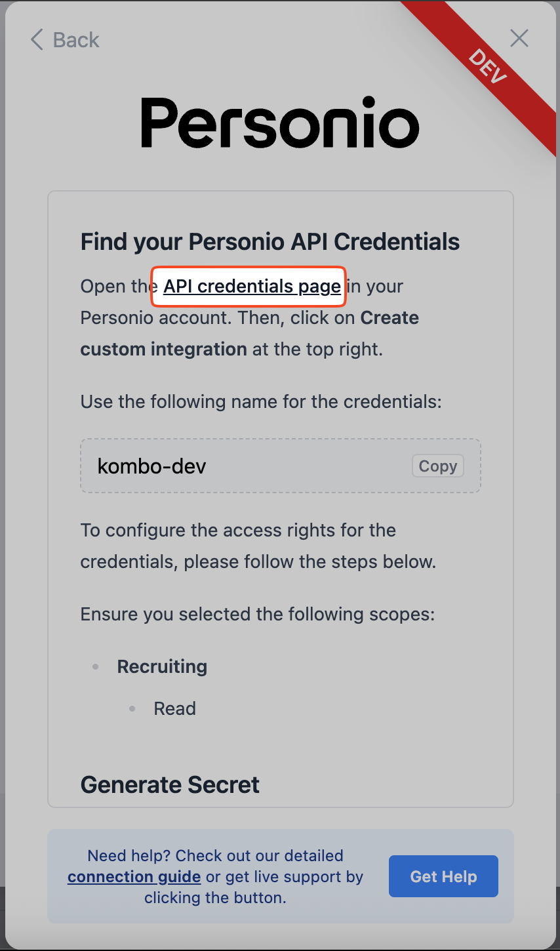The width and height of the screenshot is (560, 951).
Task: Click the Generate Secret heading
Action: click(170, 784)
